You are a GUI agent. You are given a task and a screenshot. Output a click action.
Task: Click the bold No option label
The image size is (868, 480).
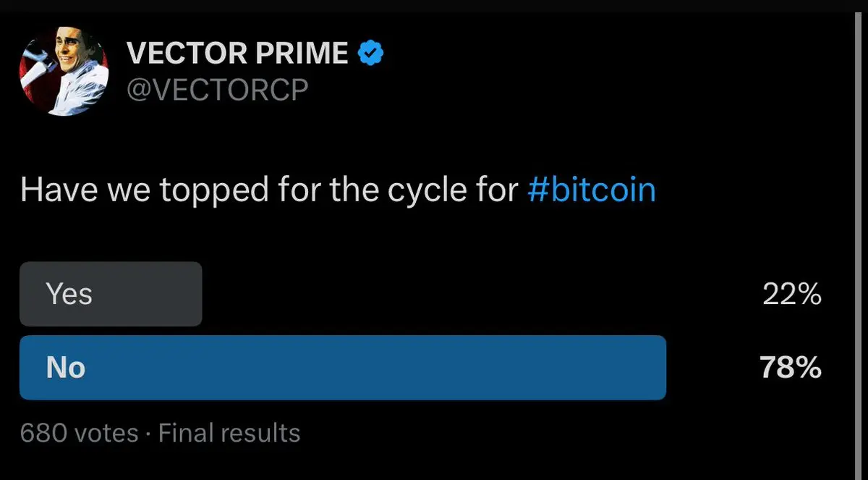tap(66, 368)
